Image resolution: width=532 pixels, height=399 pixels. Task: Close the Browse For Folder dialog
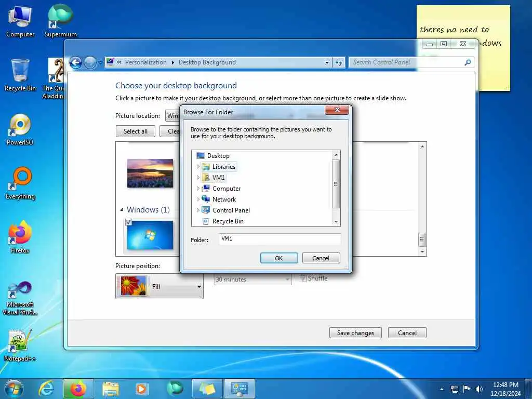tap(337, 110)
